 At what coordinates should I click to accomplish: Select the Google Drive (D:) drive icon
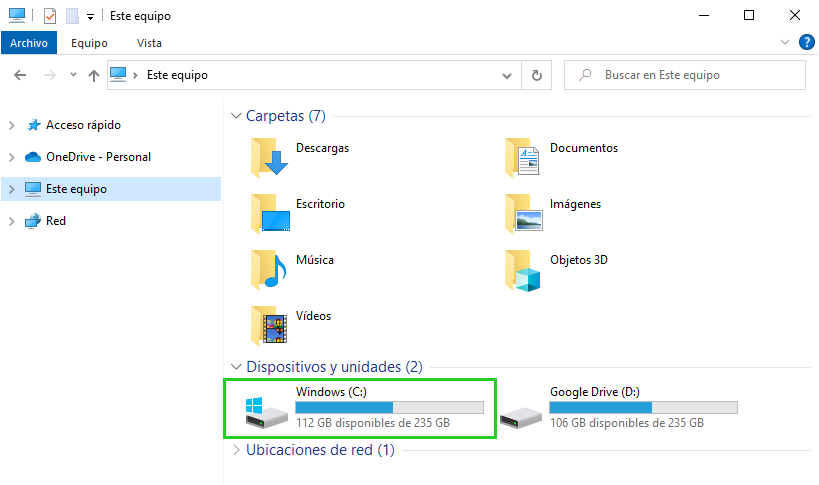point(521,418)
